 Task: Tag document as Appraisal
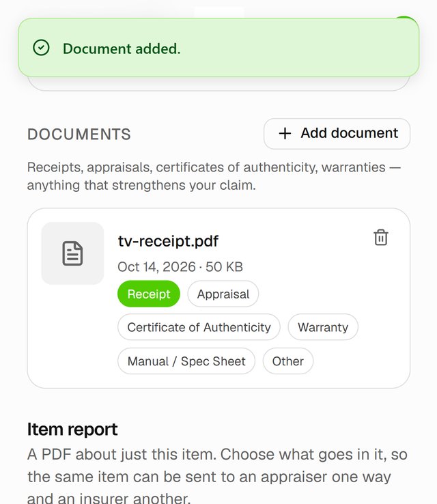point(223,294)
